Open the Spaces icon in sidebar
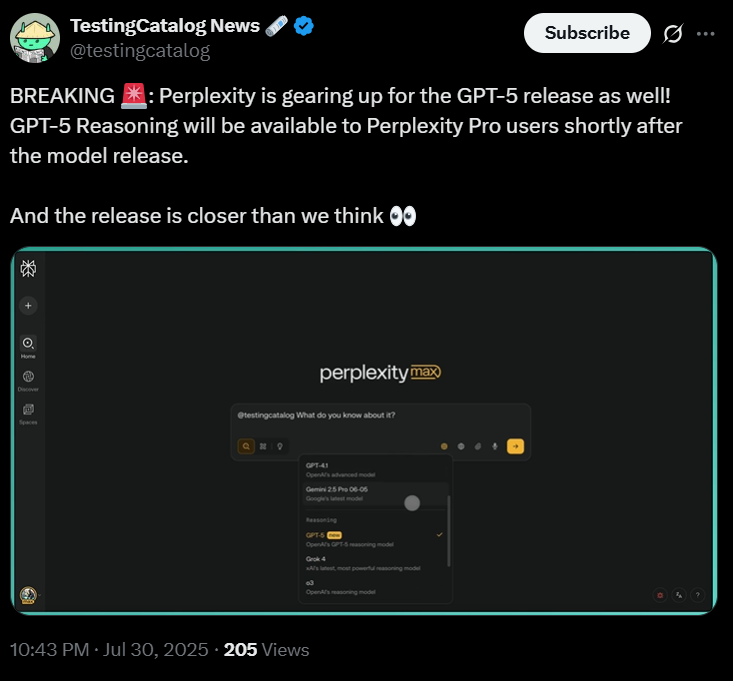Screen dimensions: 733x681 point(29,410)
